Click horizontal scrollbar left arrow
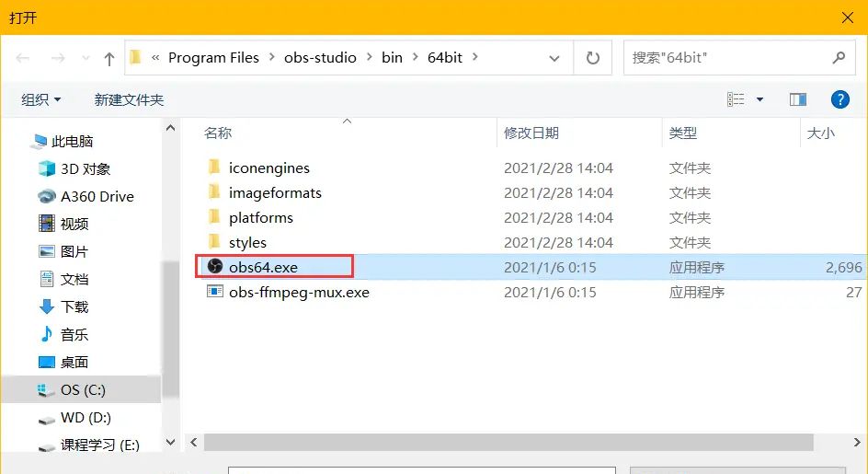Viewport: 868px width, 474px height. [x=194, y=443]
